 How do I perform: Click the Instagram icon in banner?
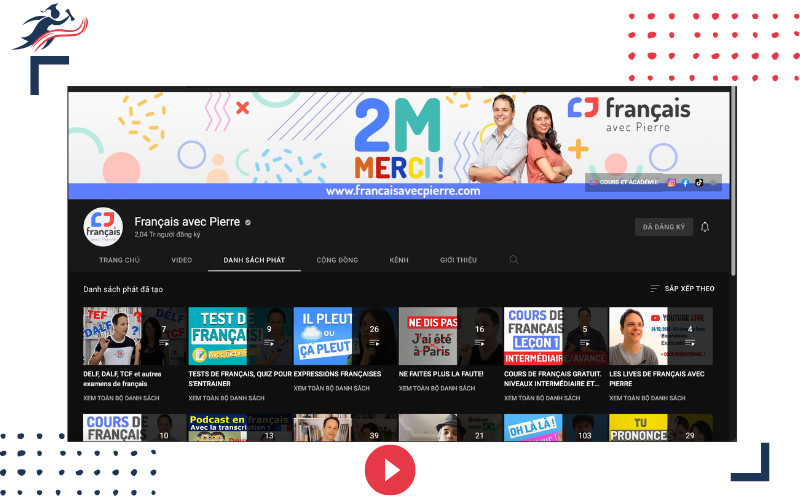tap(671, 183)
